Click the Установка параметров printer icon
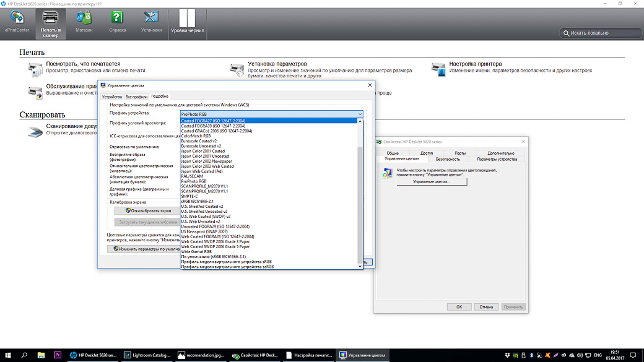This screenshot has width=644, height=362. click(x=237, y=70)
